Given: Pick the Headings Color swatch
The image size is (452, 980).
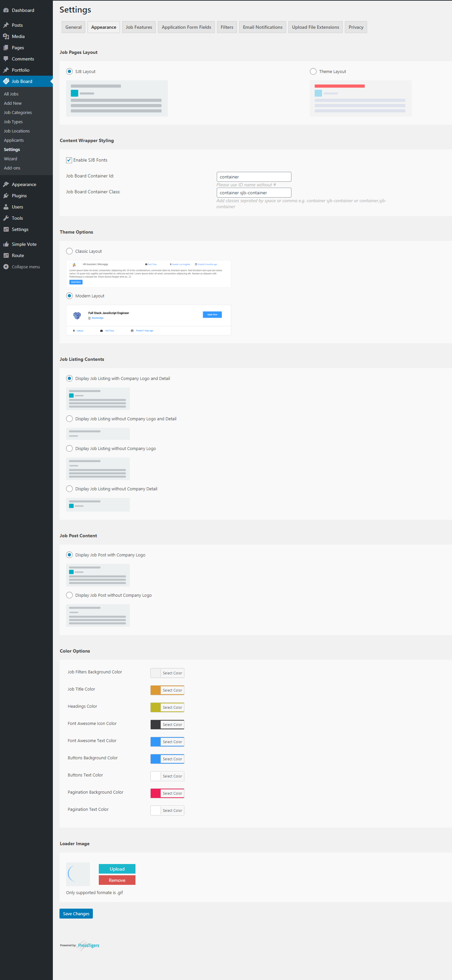Looking at the screenshot, I should click(156, 707).
